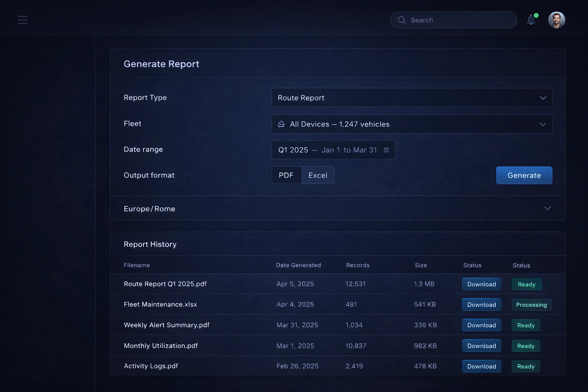
Task: Switch output format to Excel
Action: coord(318,175)
